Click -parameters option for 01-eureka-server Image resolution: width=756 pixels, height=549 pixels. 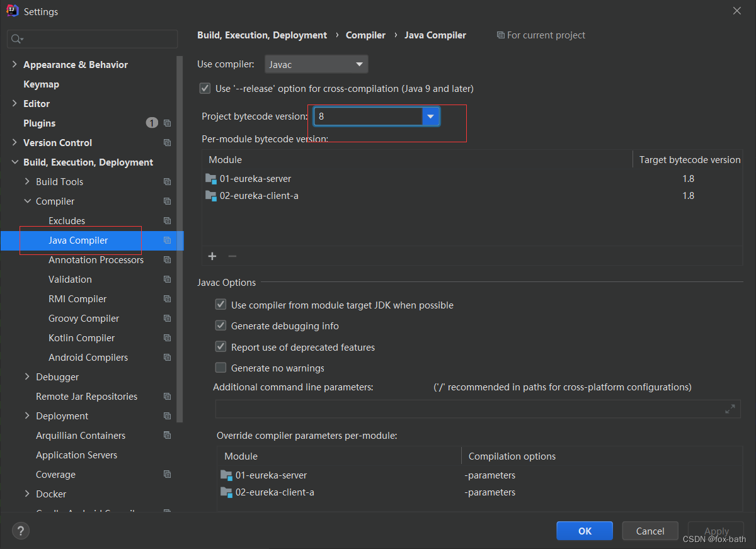coord(490,475)
